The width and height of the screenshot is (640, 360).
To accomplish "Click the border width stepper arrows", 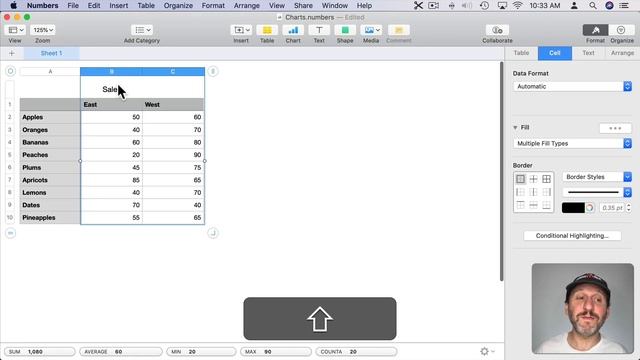I will 629,208.
